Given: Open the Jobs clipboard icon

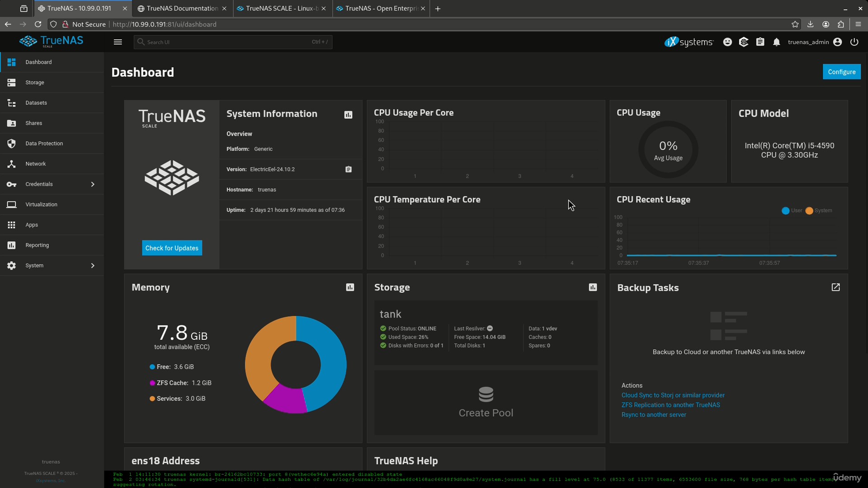Looking at the screenshot, I should tap(760, 42).
